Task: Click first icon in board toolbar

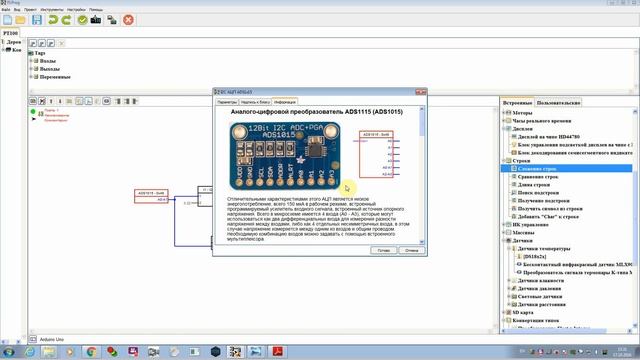Action: click(33, 101)
